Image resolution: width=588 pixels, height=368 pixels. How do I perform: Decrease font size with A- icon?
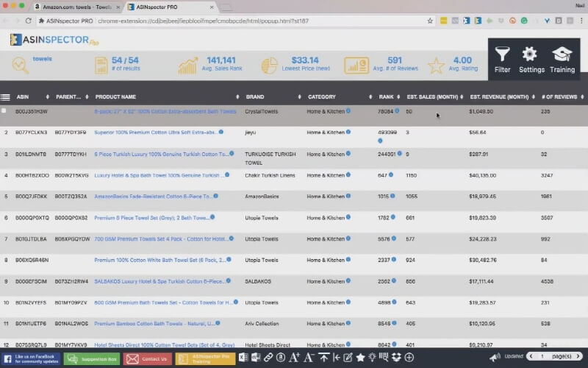click(309, 357)
